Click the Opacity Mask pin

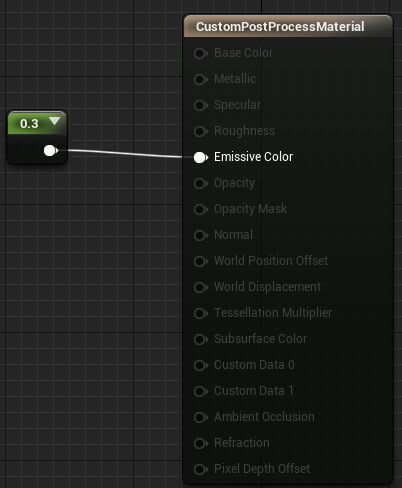tap(200, 209)
